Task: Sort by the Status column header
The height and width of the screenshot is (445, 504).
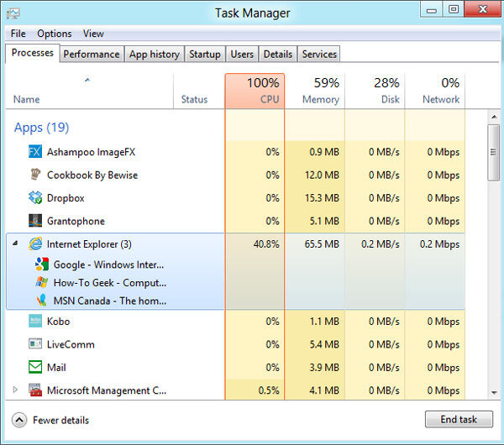Action: [199, 92]
